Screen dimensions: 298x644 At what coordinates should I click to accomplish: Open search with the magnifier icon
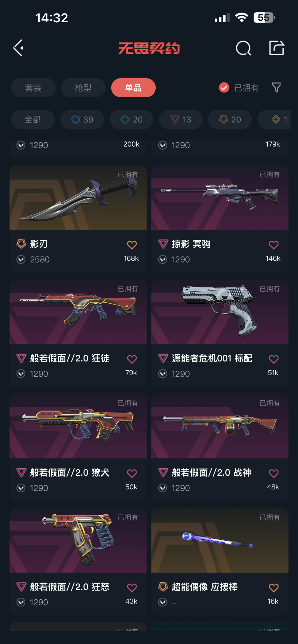pos(243,48)
